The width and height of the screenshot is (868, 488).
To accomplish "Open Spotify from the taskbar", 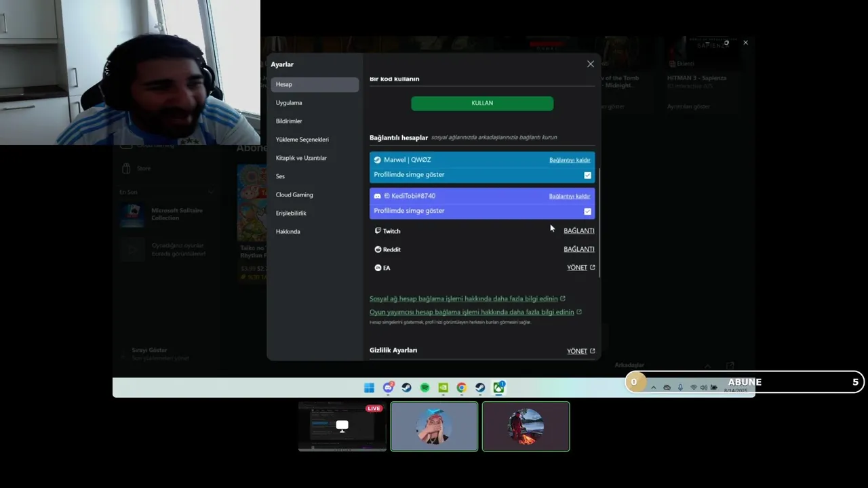I will [425, 388].
